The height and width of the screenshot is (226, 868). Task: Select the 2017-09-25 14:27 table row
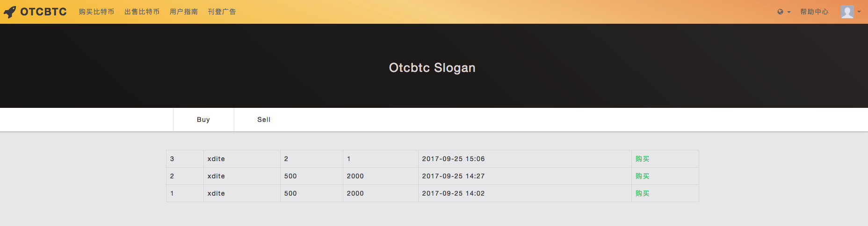[432, 176]
